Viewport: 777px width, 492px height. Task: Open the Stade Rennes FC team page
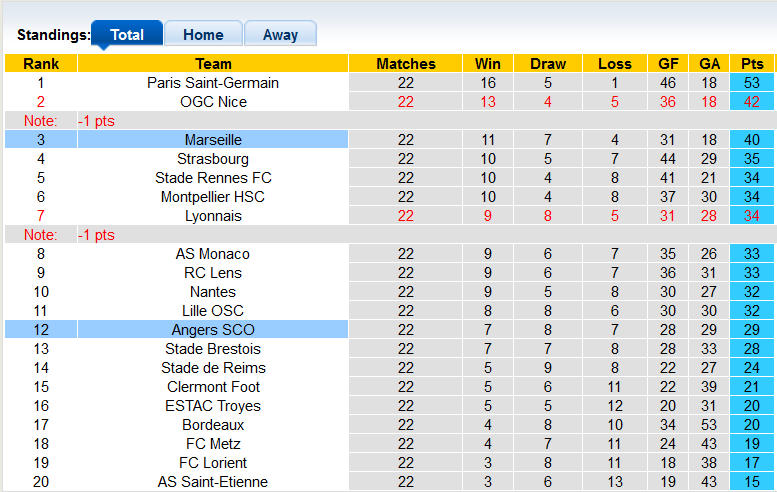tap(213, 178)
